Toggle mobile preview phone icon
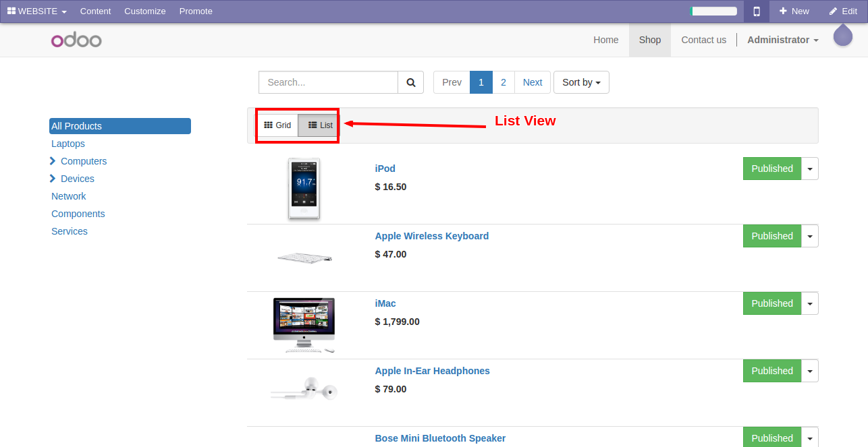This screenshot has width=868, height=447. [757, 11]
